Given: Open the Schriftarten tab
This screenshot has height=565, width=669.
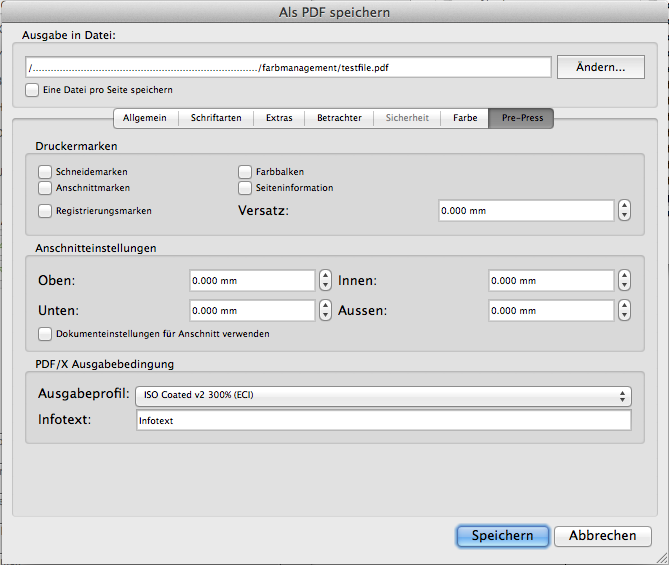Looking at the screenshot, I should (216, 118).
